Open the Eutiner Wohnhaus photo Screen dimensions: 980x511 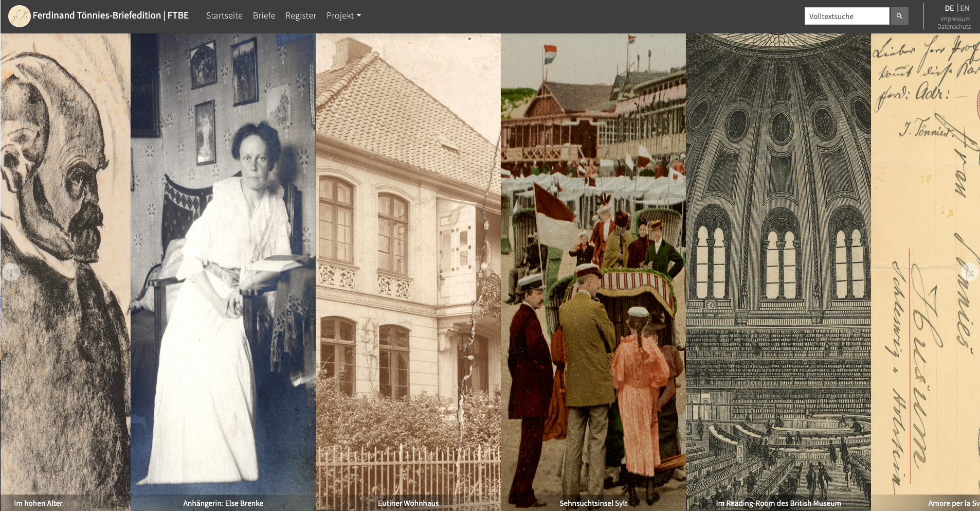point(408,257)
